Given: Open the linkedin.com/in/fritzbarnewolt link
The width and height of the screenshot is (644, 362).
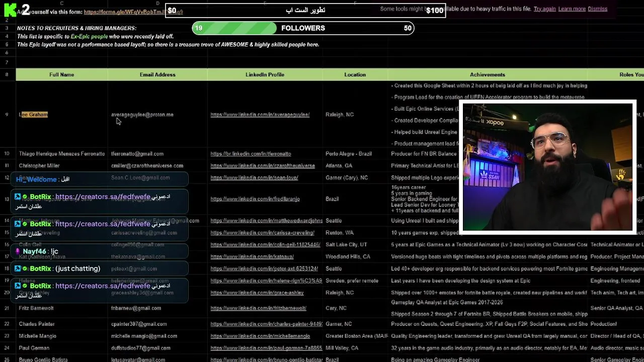Looking at the screenshot, I should 258,308.
